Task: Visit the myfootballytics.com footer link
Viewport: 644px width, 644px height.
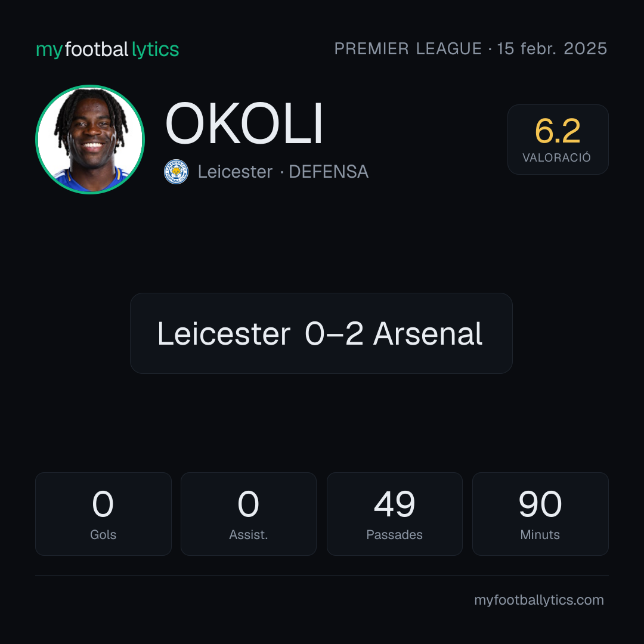Action: coord(539,600)
